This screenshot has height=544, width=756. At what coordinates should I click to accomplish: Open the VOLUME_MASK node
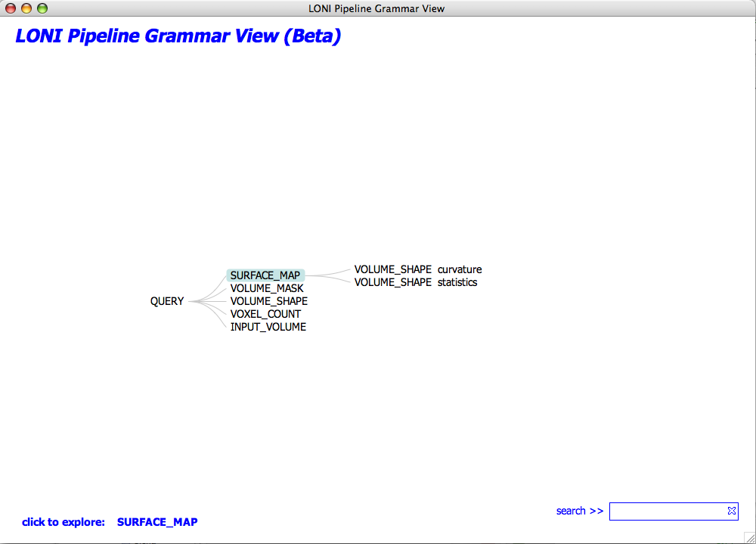coord(267,289)
